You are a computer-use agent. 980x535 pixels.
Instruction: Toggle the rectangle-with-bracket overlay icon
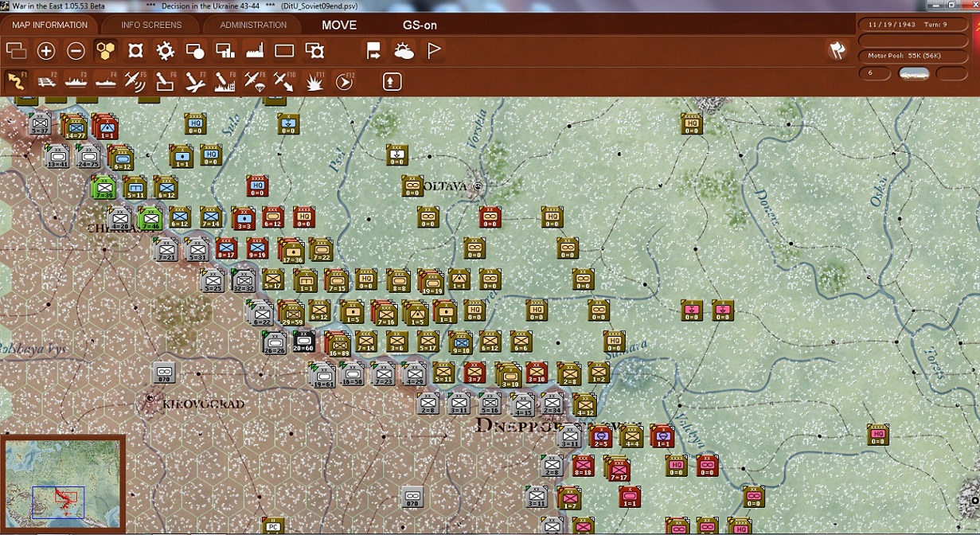[x=314, y=51]
